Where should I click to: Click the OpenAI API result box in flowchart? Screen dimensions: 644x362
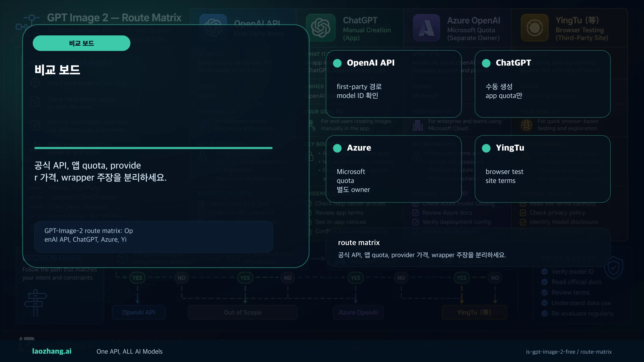tap(138, 312)
